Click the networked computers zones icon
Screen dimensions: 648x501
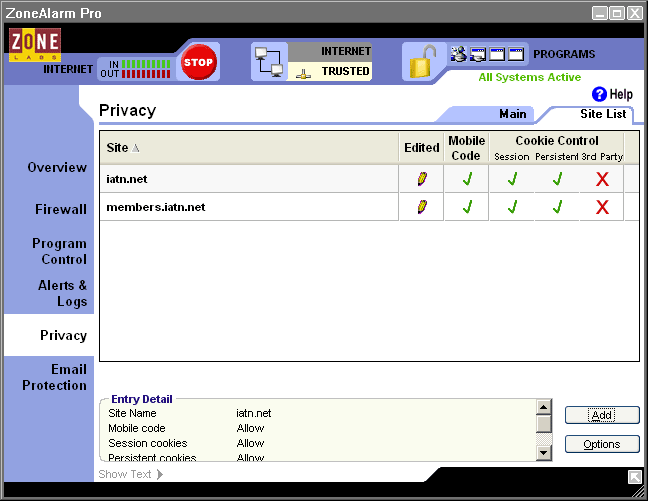click(269, 62)
